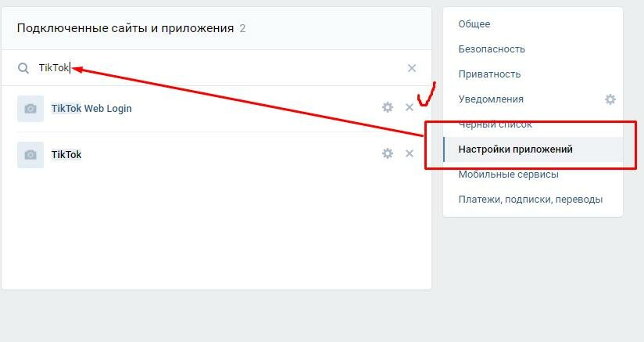This screenshot has width=644, height=342.
Task: Open the TikTok app link
Action: [x=66, y=154]
